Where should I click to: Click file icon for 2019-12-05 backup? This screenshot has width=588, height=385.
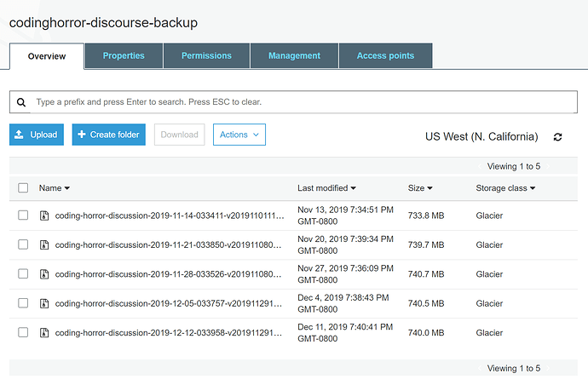44,303
